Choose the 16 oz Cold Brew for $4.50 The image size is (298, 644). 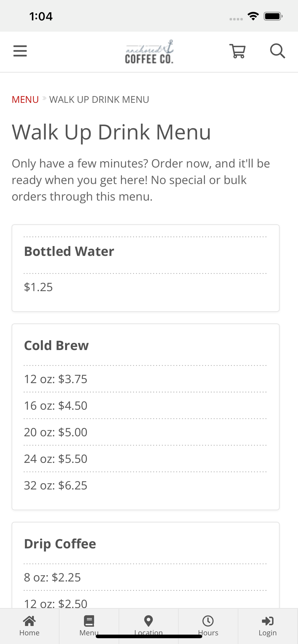55,406
